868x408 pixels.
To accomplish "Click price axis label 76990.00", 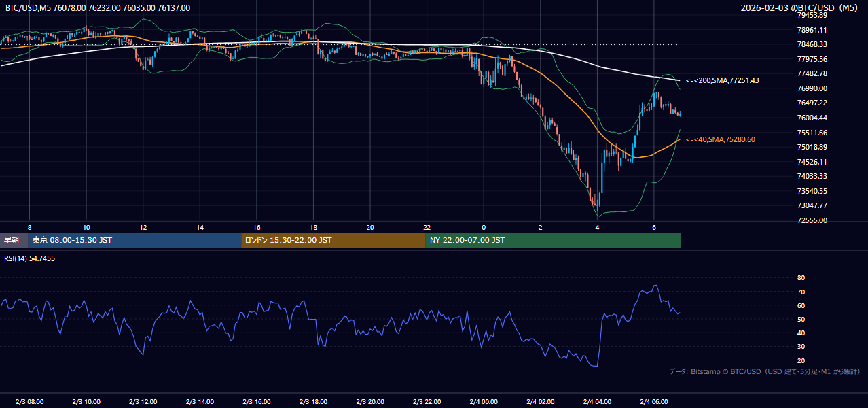I will coord(812,88).
